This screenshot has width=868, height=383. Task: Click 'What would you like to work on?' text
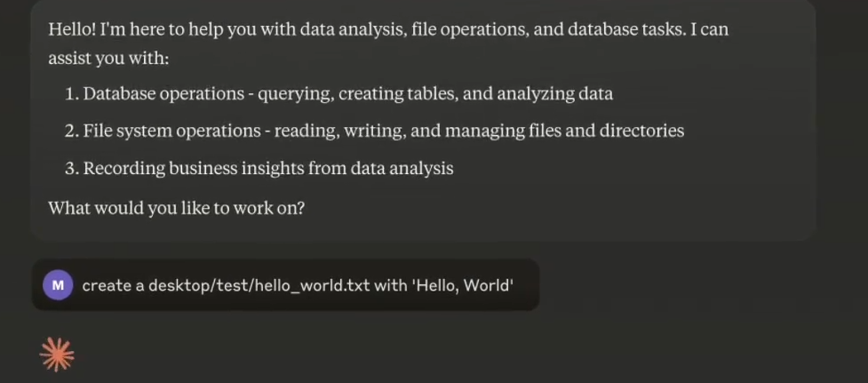[177, 208]
